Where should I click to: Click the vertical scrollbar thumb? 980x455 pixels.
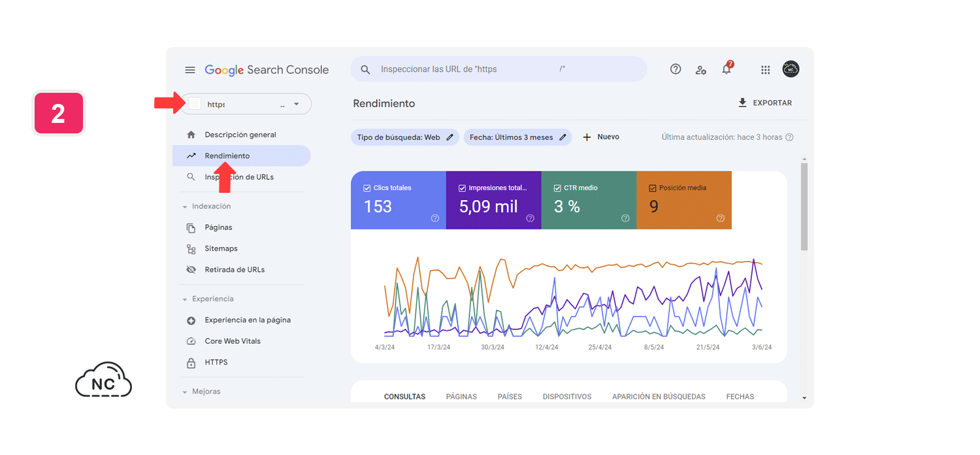[804, 207]
